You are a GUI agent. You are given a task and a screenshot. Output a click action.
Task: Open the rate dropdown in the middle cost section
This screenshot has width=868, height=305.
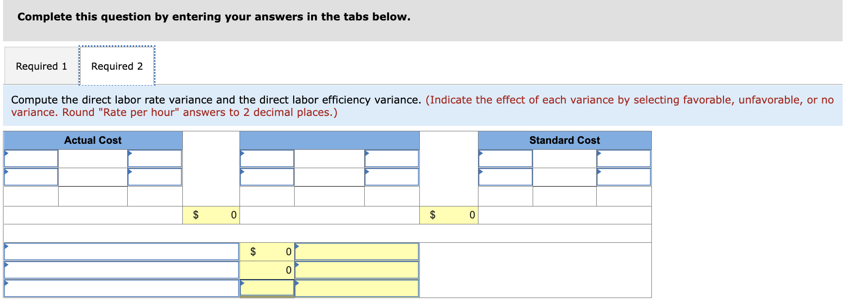[x=392, y=158]
